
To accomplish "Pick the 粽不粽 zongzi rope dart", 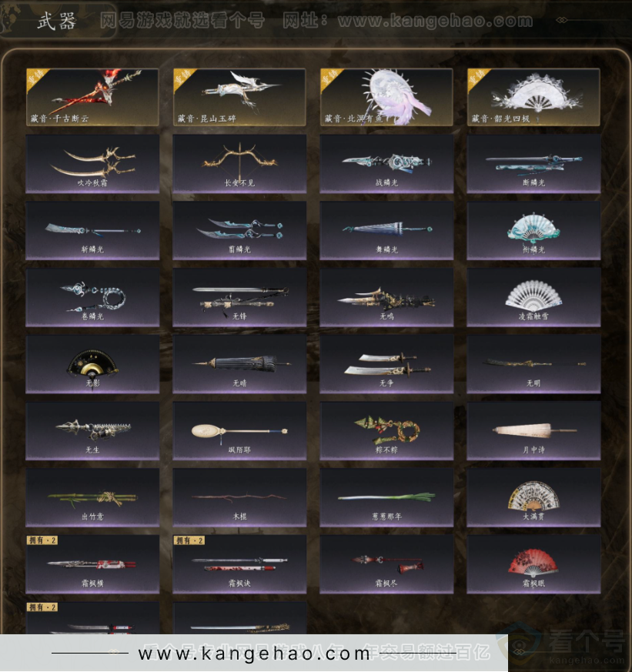I will coord(386,431).
